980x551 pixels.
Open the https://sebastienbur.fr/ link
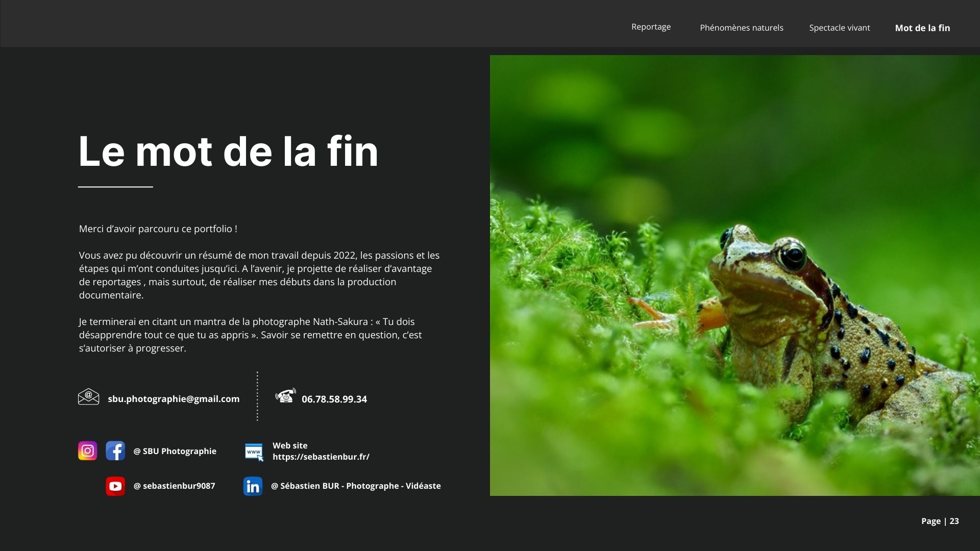tap(321, 457)
